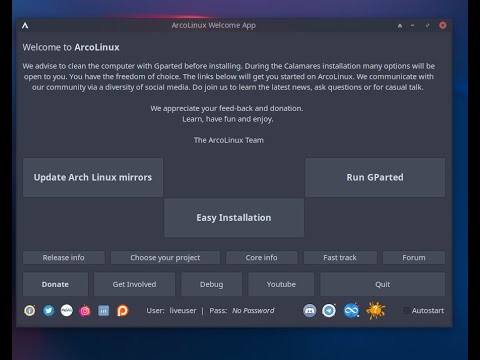Open the LinkedIn icon

click(x=104, y=311)
